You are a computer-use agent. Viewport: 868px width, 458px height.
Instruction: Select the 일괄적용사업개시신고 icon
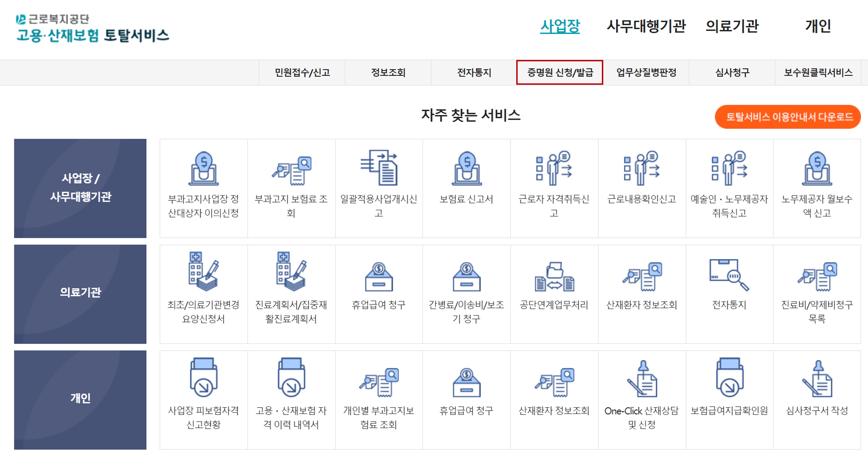[x=379, y=168]
